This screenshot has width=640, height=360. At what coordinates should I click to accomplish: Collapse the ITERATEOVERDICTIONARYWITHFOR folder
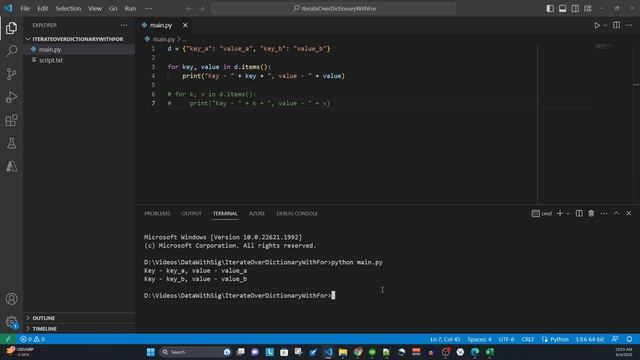(x=78, y=39)
